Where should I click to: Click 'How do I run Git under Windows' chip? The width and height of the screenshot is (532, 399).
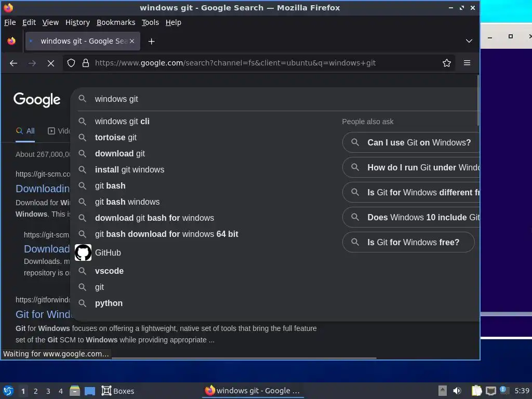[411, 168]
